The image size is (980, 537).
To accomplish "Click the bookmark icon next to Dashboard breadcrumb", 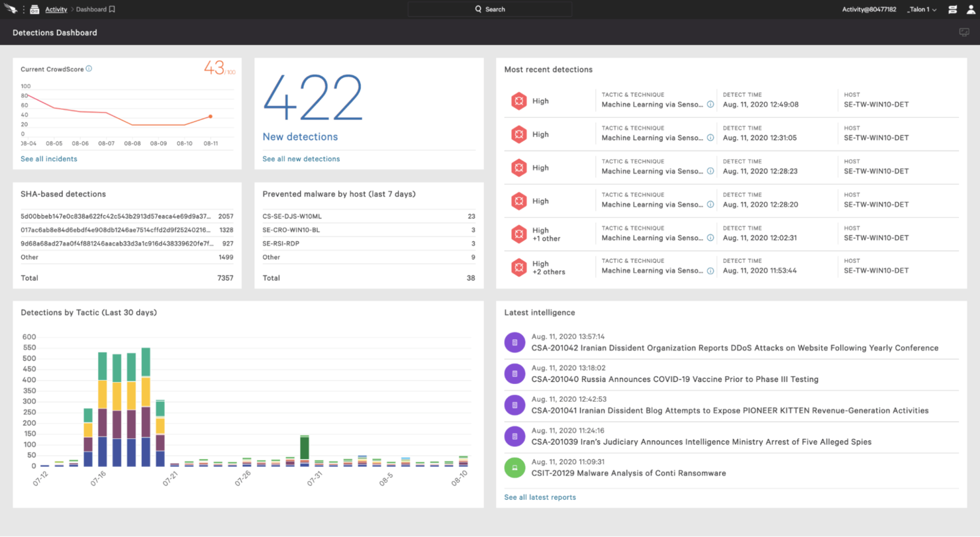I will pos(111,9).
